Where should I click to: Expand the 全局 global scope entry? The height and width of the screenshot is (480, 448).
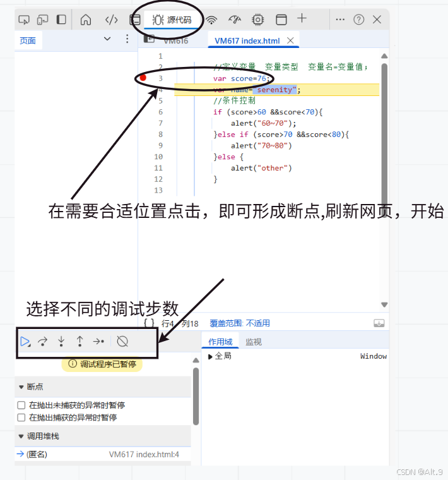point(210,357)
